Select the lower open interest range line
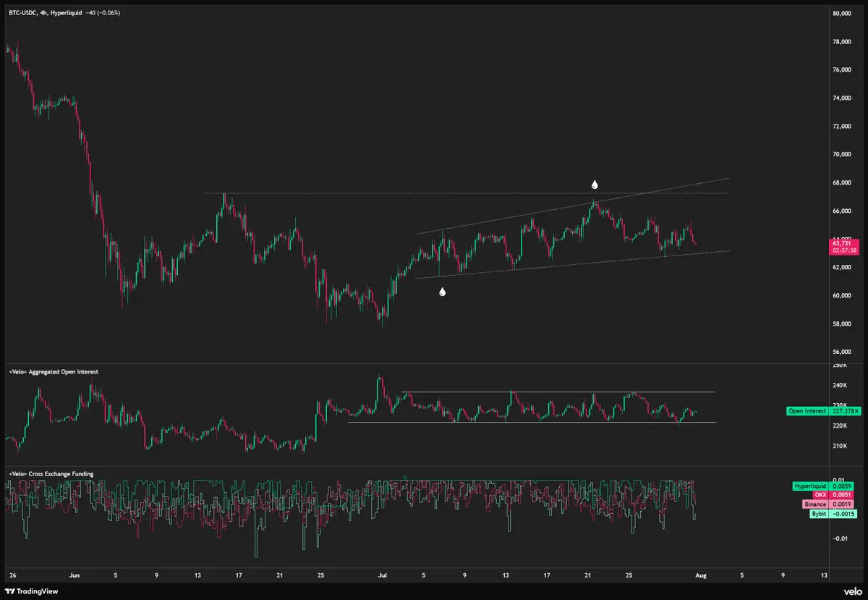This screenshot has height=600, width=868. click(532, 422)
